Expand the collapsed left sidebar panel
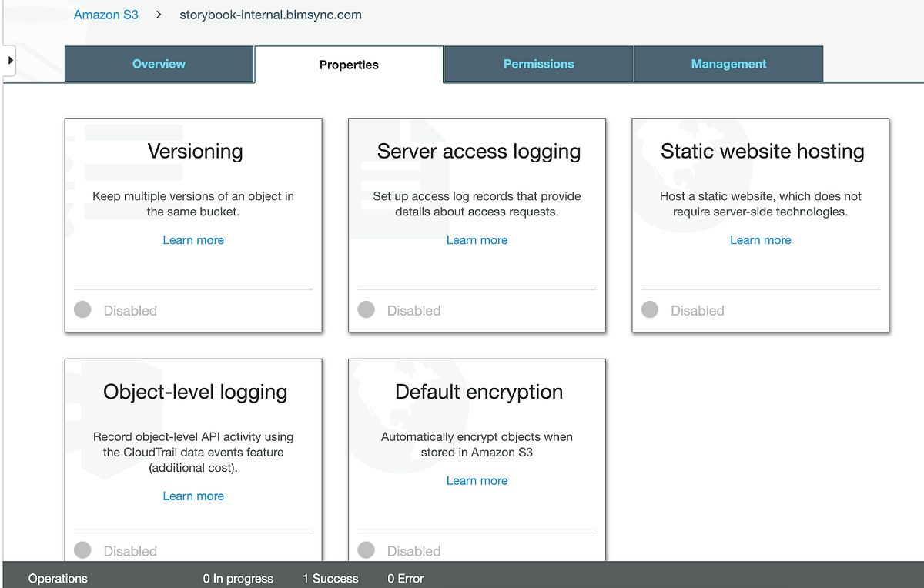This screenshot has height=588, width=924. [x=10, y=59]
